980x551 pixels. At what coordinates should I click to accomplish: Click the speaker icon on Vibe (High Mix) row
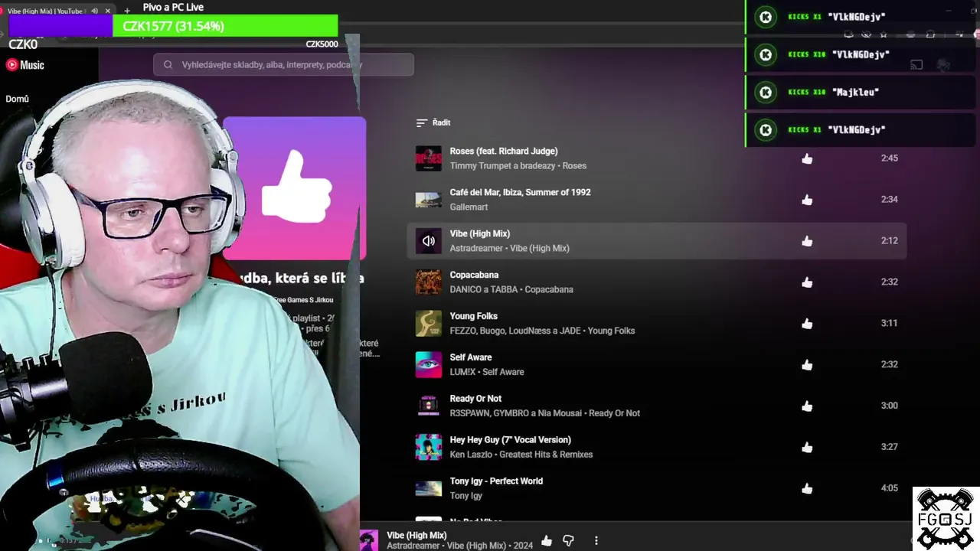[429, 241]
